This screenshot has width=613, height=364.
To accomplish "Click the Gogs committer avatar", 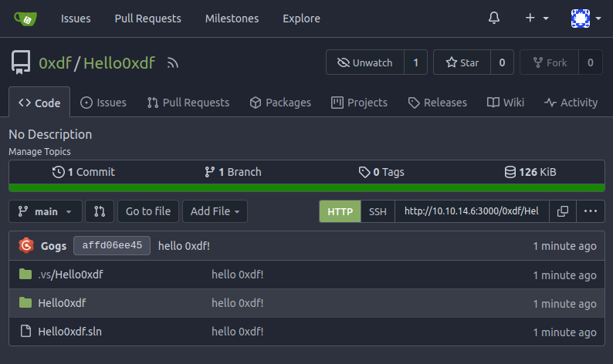I will [26, 246].
